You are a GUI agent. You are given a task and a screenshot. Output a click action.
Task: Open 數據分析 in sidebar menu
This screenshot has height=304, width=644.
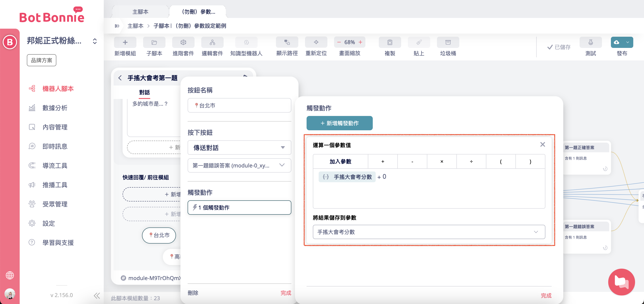pos(55,108)
